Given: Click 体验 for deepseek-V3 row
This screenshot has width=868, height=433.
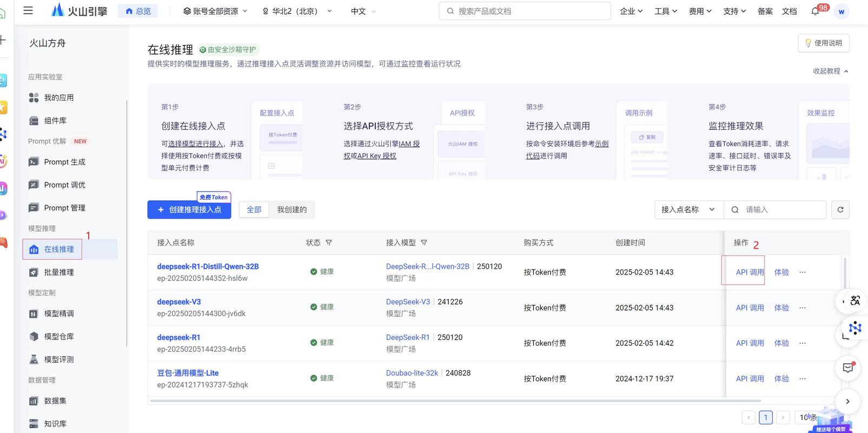Looking at the screenshot, I should 781,307.
